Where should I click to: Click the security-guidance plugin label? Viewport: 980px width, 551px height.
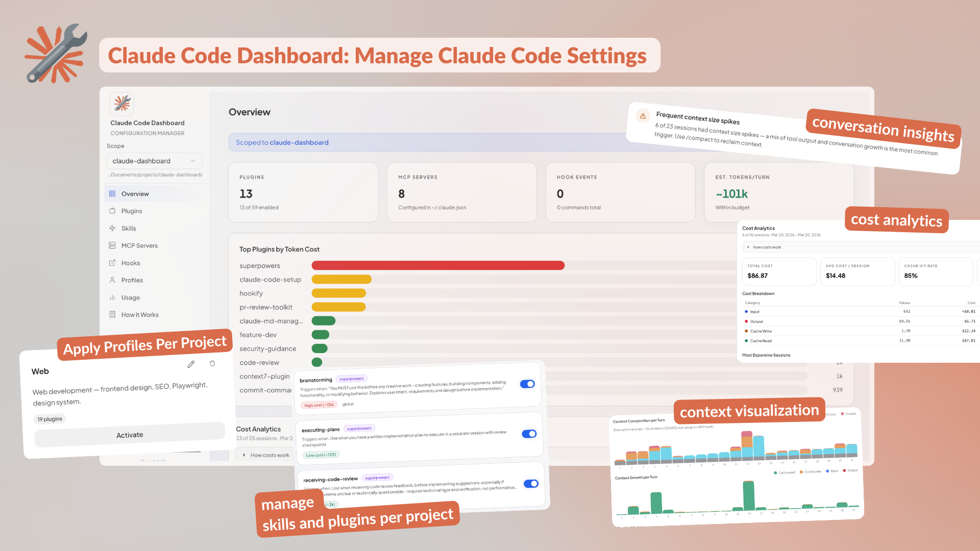tap(268, 348)
